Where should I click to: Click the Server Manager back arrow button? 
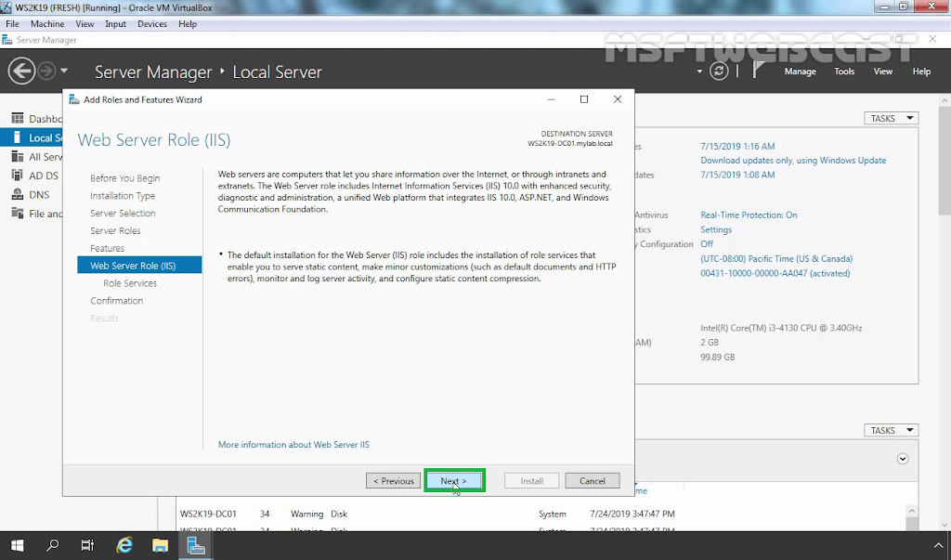(21, 71)
